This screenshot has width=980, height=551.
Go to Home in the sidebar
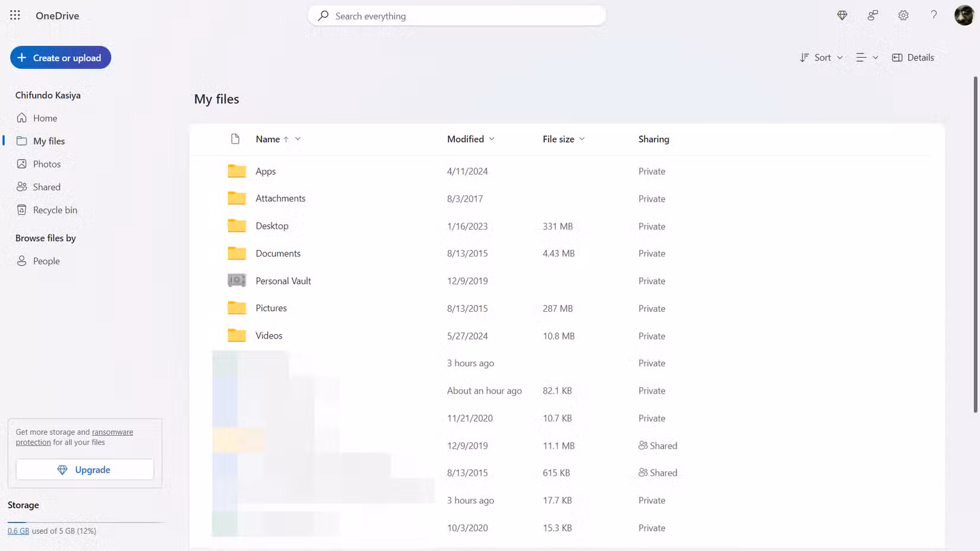point(45,118)
